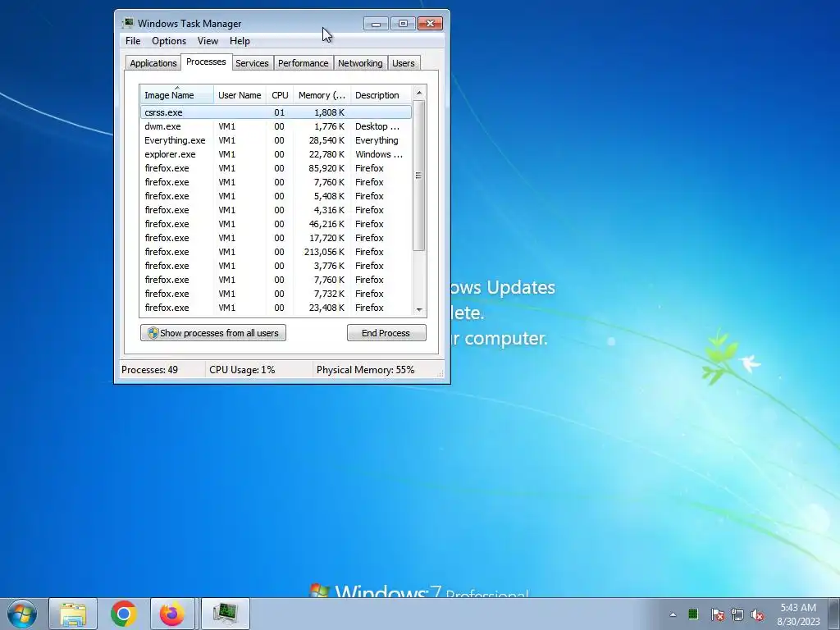Image resolution: width=840 pixels, height=630 pixels.
Task: Launch Google Chrome from the taskbar
Action: [x=123, y=614]
